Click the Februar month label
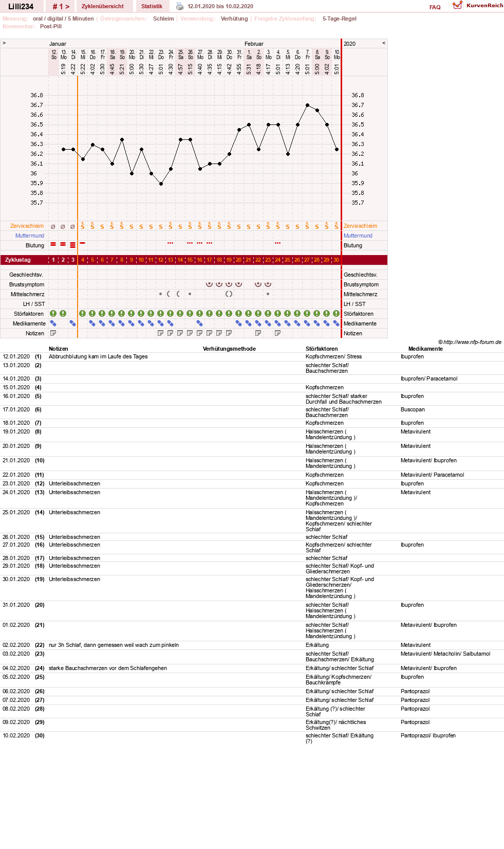This screenshot has width=504, height=849. click(x=254, y=44)
